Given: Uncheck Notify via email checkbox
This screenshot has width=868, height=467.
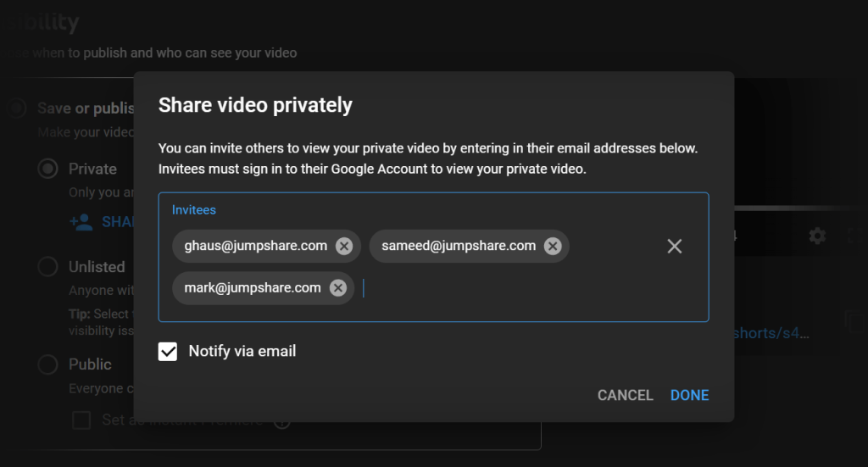Looking at the screenshot, I should coord(168,352).
